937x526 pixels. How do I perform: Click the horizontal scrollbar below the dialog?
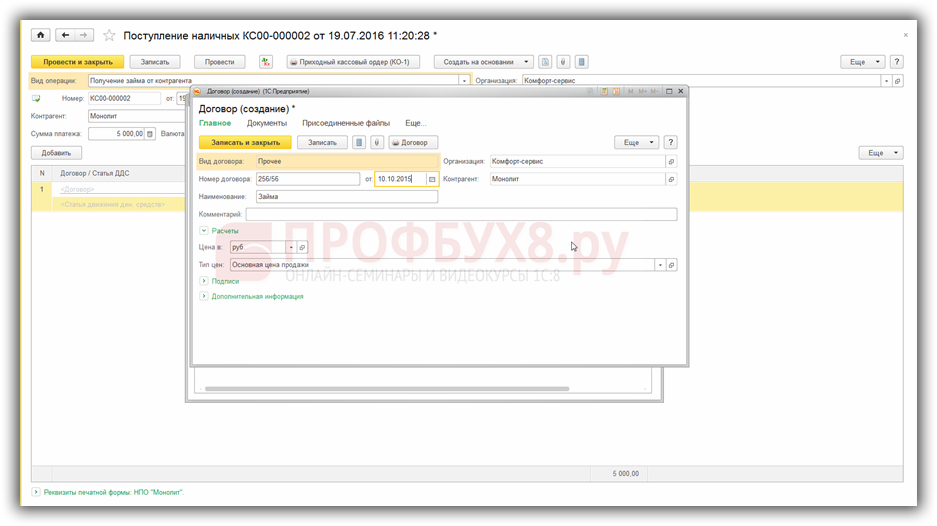click(x=387, y=389)
